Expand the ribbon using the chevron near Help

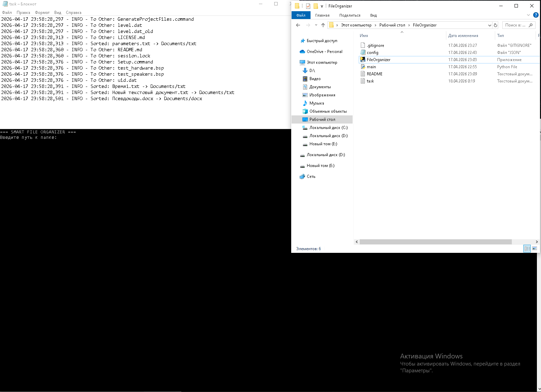click(528, 15)
